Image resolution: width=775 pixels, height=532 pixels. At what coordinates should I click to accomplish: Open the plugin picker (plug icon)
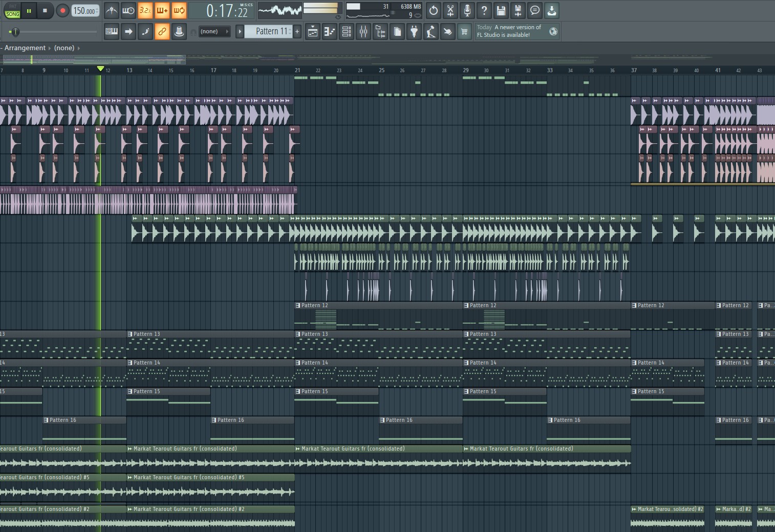pos(414,32)
